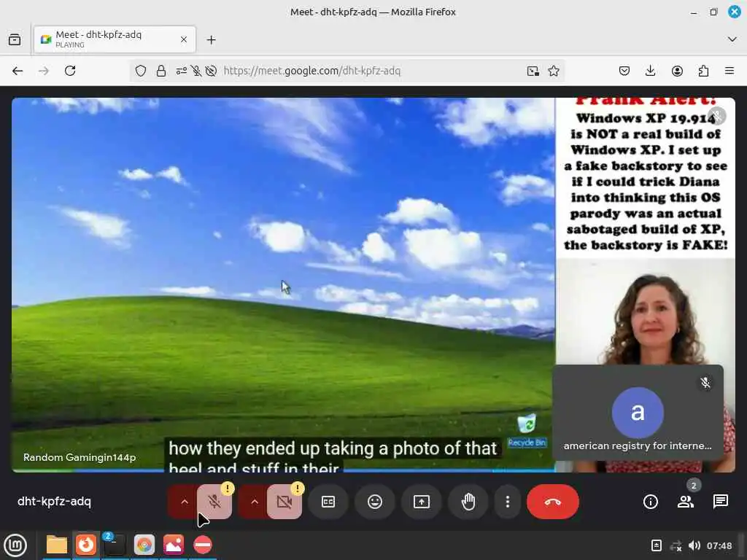Bookmark this page with the star
The height and width of the screenshot is (560, 747).
click(x=554, y=71)
